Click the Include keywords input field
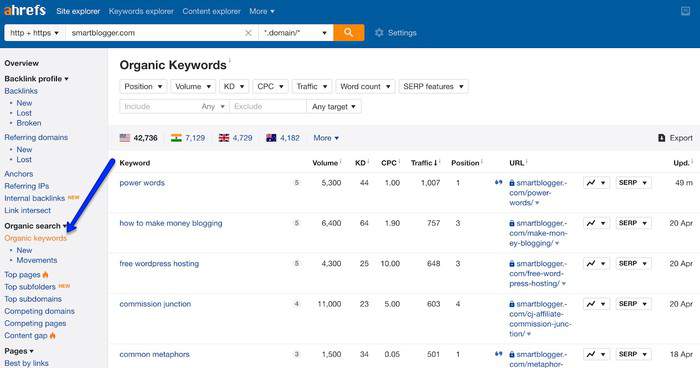 pyautogui.click(x=159, y=107)
